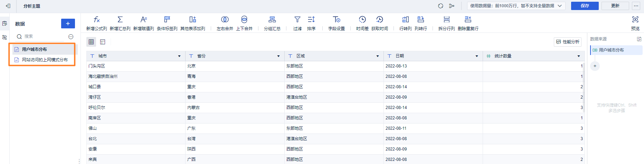Click the 更新 update button

(615, 6)
